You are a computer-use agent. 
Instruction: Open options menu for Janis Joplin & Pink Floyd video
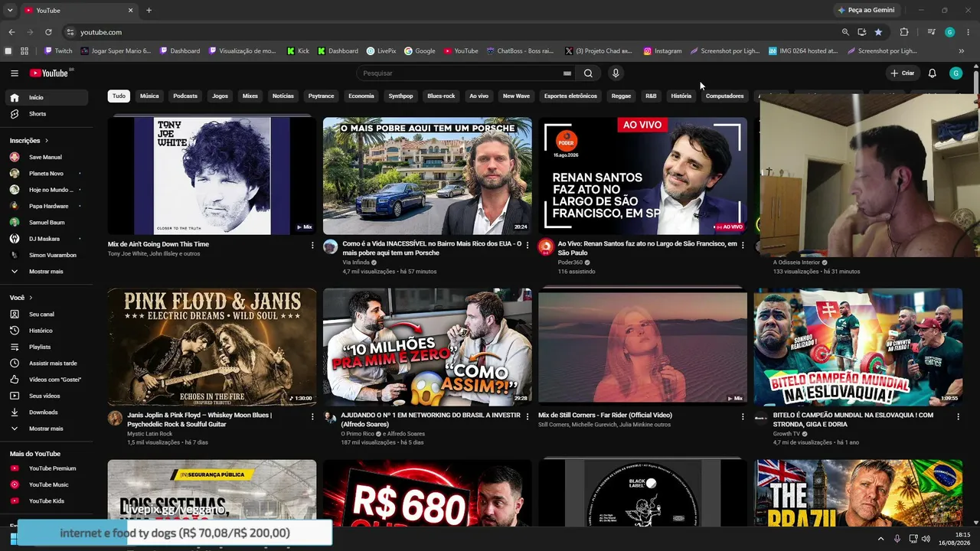pyautogui.click(x=312, y=417)
